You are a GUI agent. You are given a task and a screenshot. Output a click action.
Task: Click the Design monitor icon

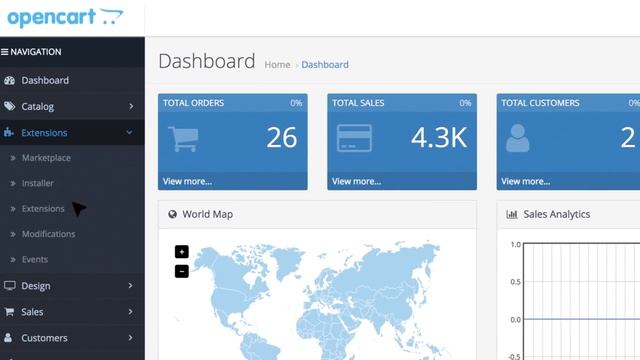tap(9, 285)
